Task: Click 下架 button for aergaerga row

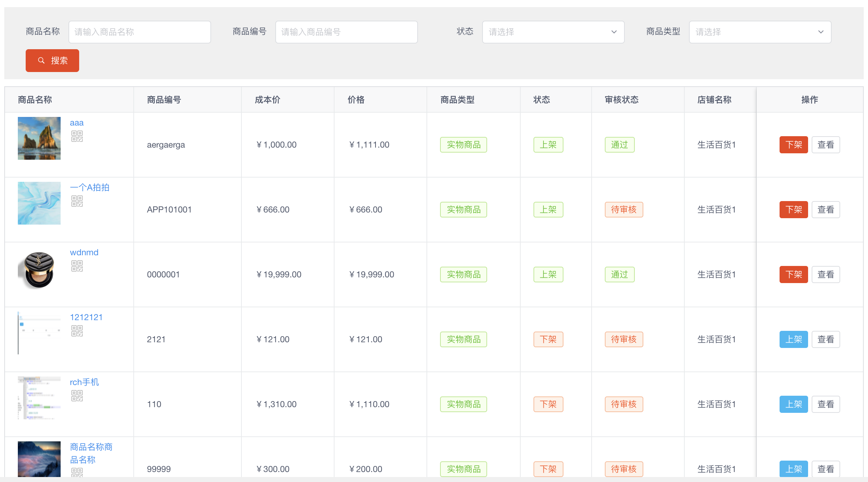Action: click(x=794, y=145)
